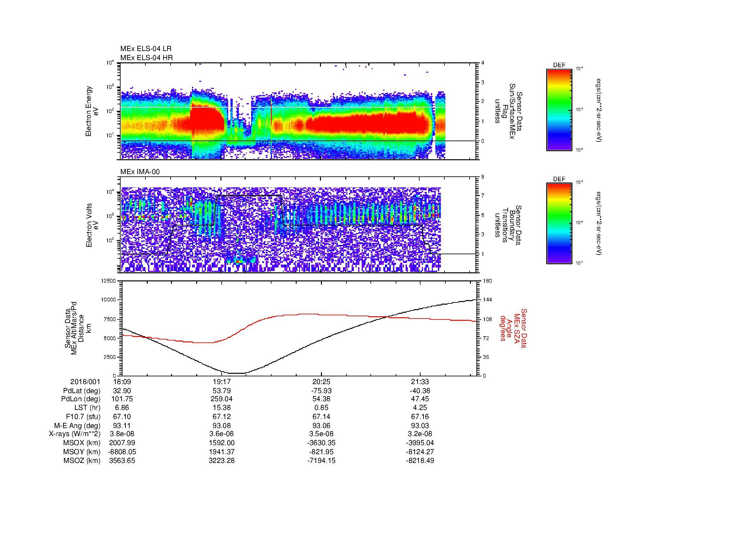Click the '18:09' time tick label
Screen dimensions: 756x534
(122, 382)
